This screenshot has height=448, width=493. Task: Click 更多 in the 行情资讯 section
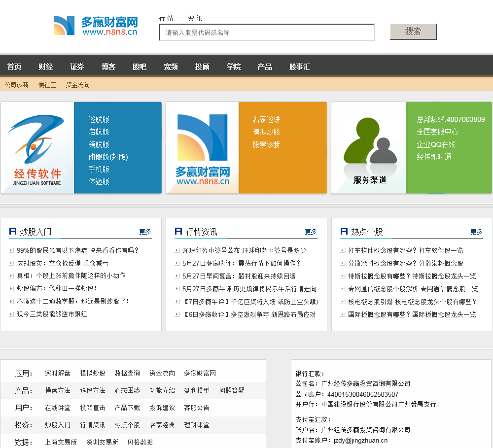(x=311, y=232)
